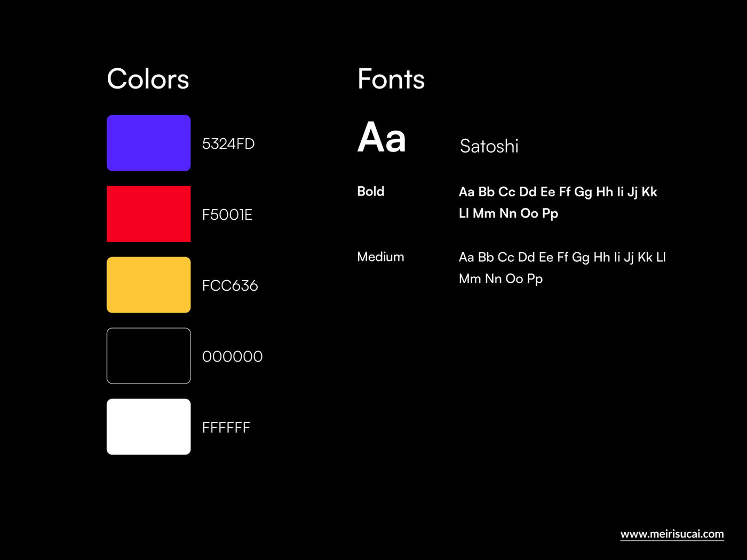Click the purple 5324FD color swatch
Image resolution: width=747 pixels, height=560 pixels.
[148, 143]
